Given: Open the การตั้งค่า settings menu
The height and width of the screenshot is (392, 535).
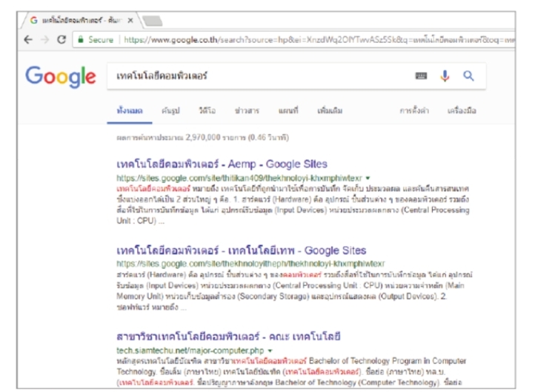Looking at the screenshot, I should (415, 110).
